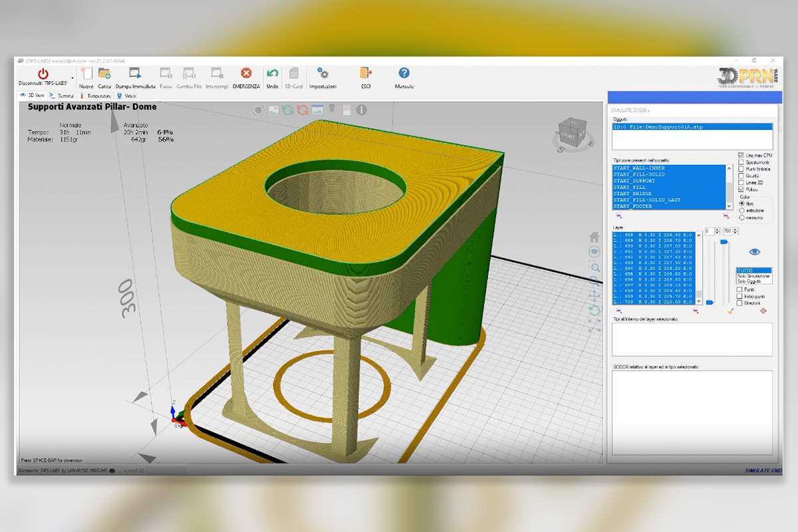Select Solo Oggetti in the display mode list
The height and width of the screenshot is (532, 798).
[754, 281]
